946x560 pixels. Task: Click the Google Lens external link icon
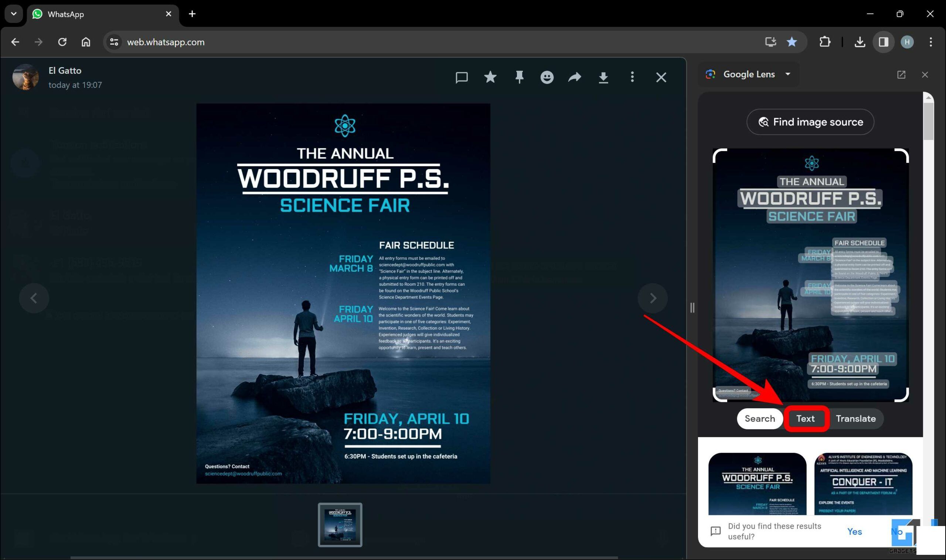(x=901, y=74)
